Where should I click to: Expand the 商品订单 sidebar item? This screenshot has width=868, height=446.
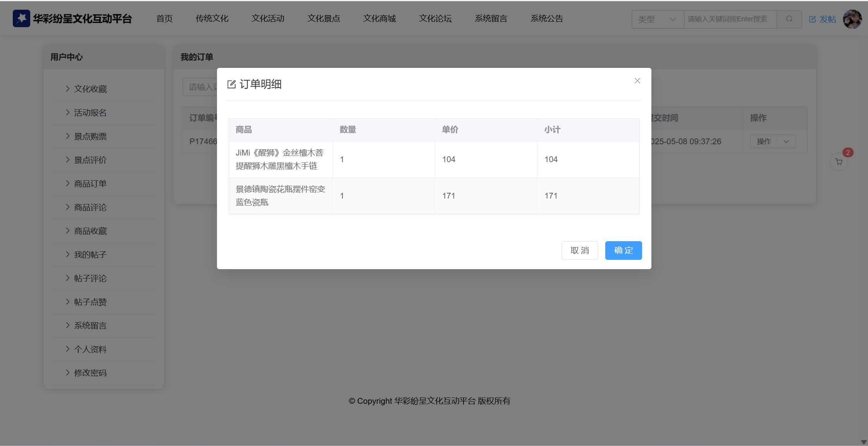[90, 184]
